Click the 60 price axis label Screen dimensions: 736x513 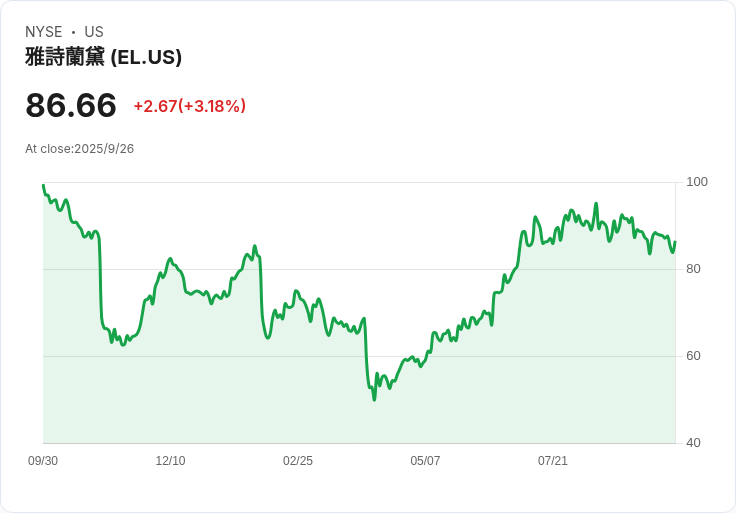click(693, 356)
